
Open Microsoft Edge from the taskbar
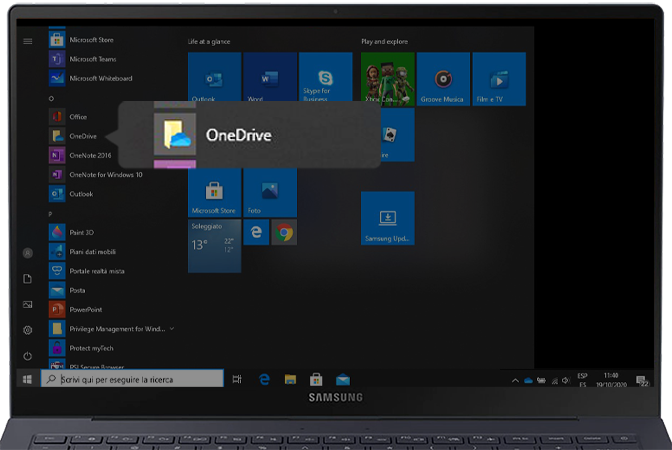coord(264,379)
